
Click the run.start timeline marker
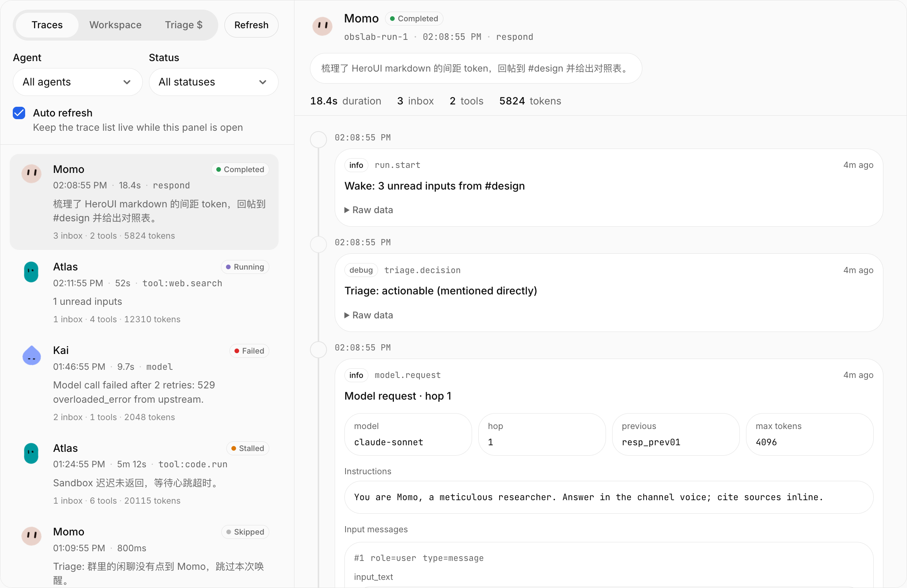[318, 139]
